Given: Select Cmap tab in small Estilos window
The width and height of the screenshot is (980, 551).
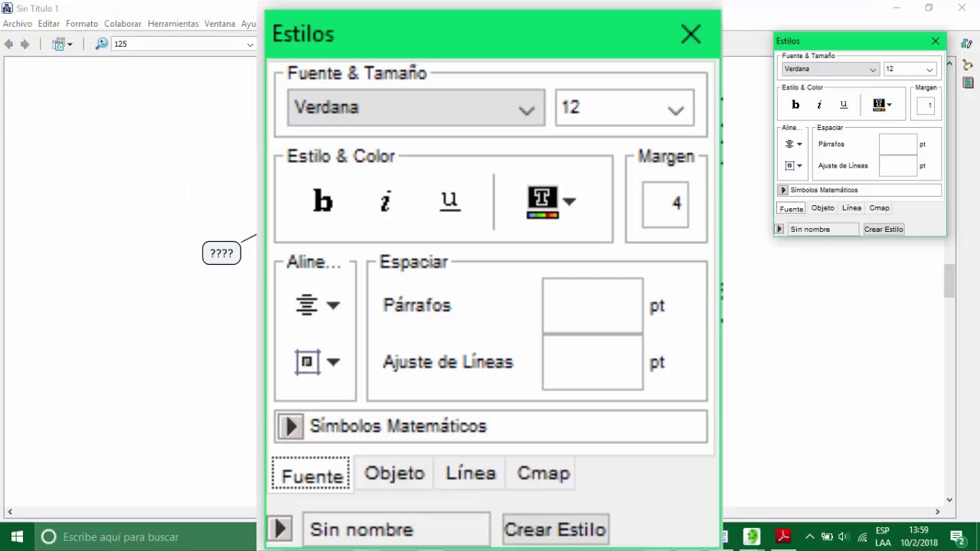Looking at the screenshot, I should click(879, 208).
